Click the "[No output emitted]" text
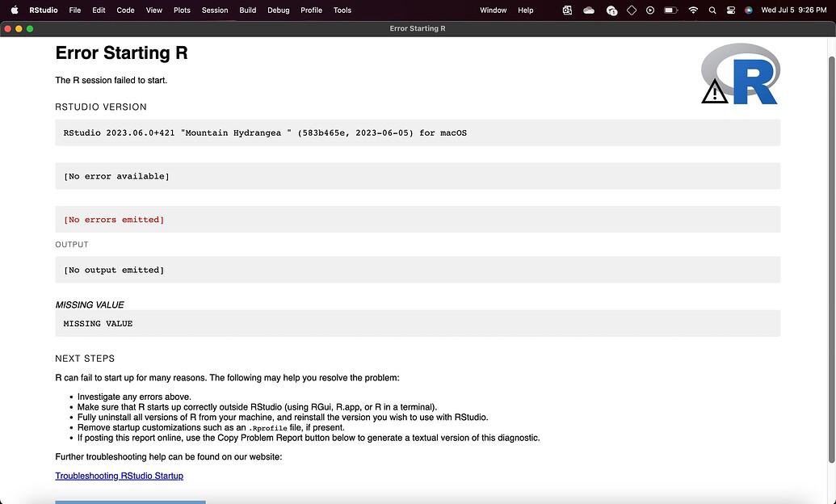Image resolution: width=836 pixels, height=504 pixels. [x=114, y=270]
